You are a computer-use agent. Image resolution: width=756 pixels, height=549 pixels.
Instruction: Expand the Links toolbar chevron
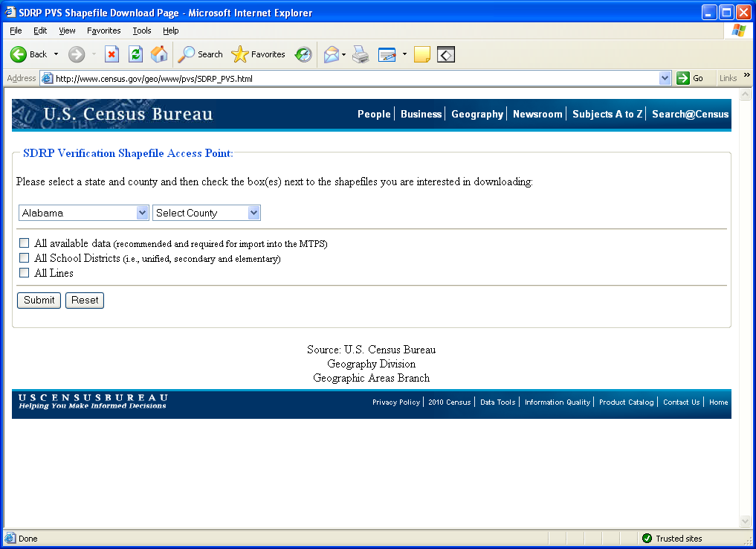(x=747, y=75)
